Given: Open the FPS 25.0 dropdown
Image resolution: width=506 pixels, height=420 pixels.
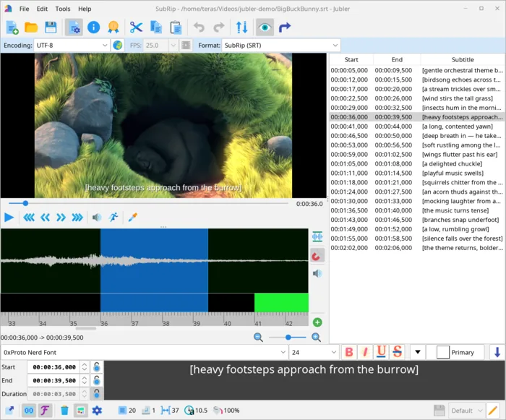Looking at the screenshot, I should pos(160,46).
